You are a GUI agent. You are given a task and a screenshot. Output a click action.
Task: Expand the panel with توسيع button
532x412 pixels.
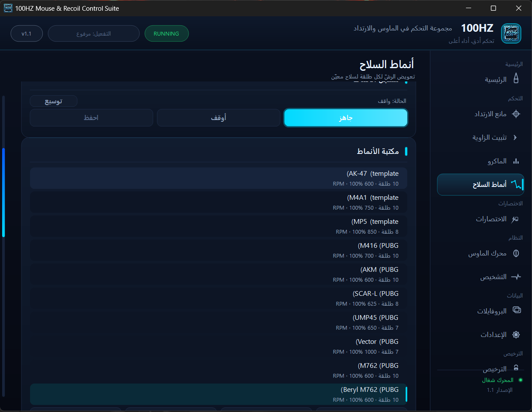54,101
